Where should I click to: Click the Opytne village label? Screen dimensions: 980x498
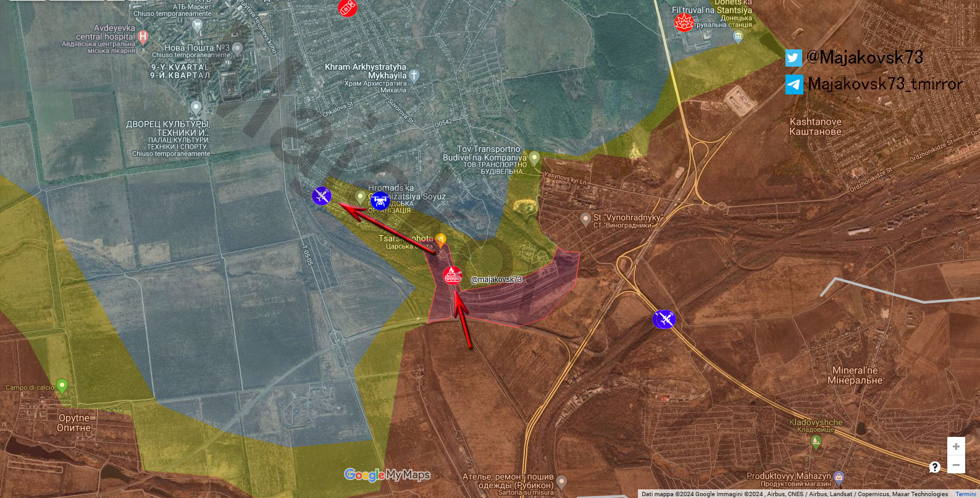pos(74,423)
